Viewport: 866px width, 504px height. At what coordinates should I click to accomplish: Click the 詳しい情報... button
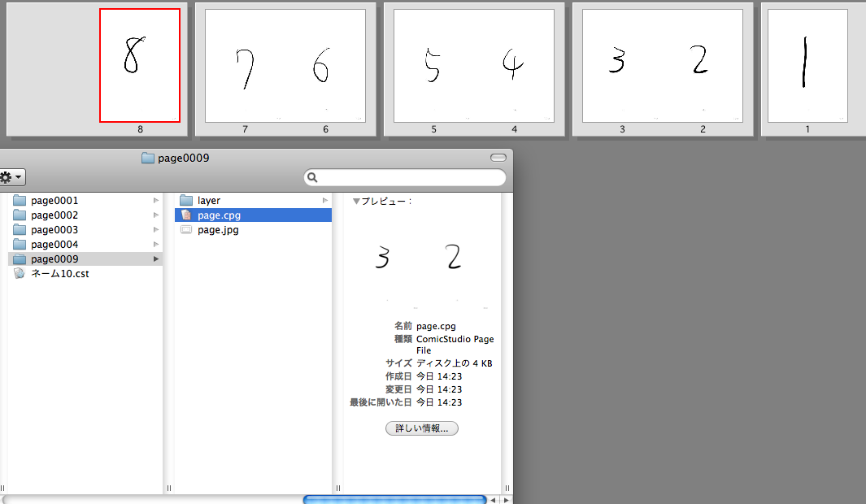pyautogui.click(x=422, y=428)
